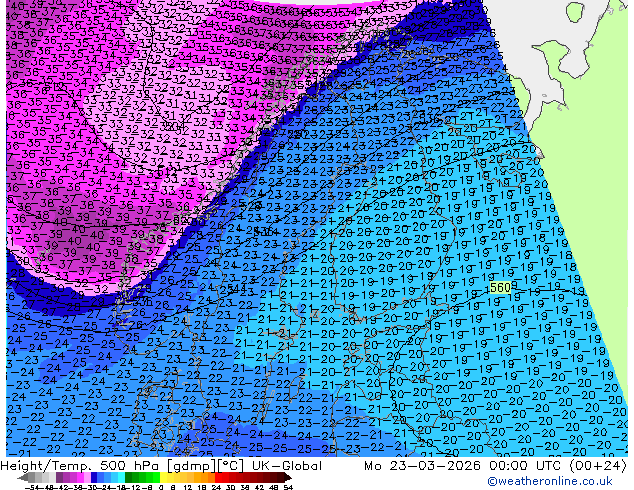Open the weatheronline.co.uk link
This screenshot has height=490, width=634.
click(x=550, y=481)
